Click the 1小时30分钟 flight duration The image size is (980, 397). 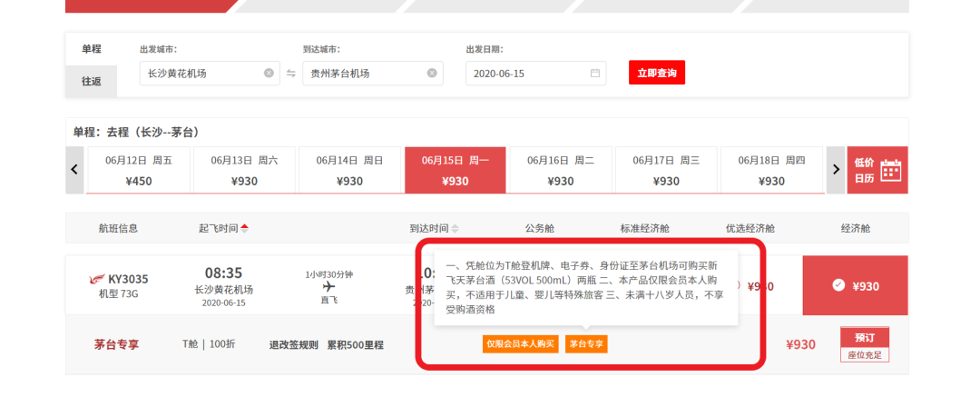(x=328, y=274)
